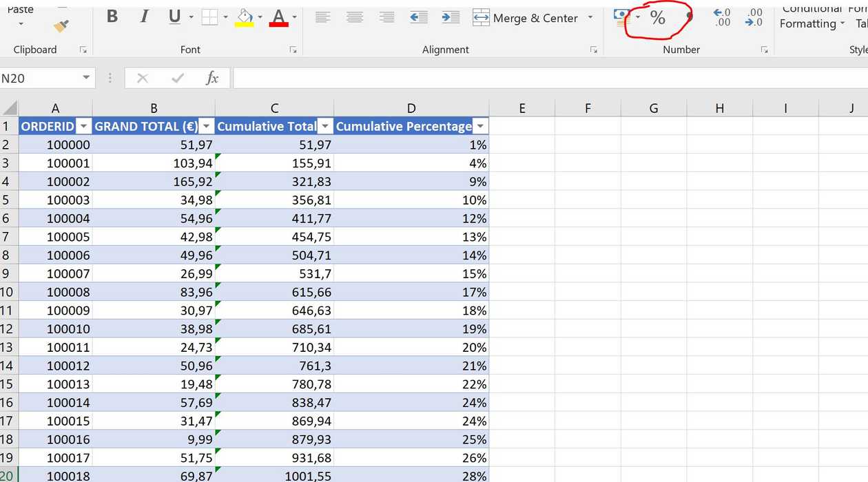Open the Conditional Formatting menu
868x482 pixels.
click(x=811, y=17)
